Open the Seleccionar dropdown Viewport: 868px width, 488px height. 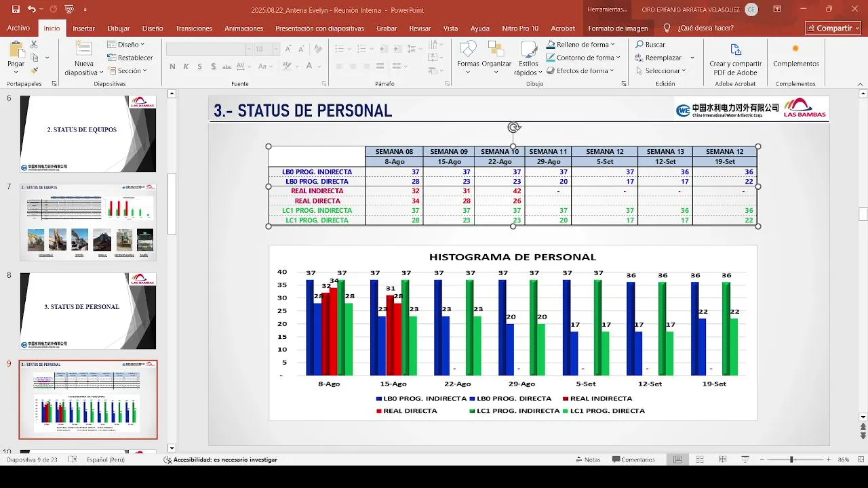(x=660, y=70)
